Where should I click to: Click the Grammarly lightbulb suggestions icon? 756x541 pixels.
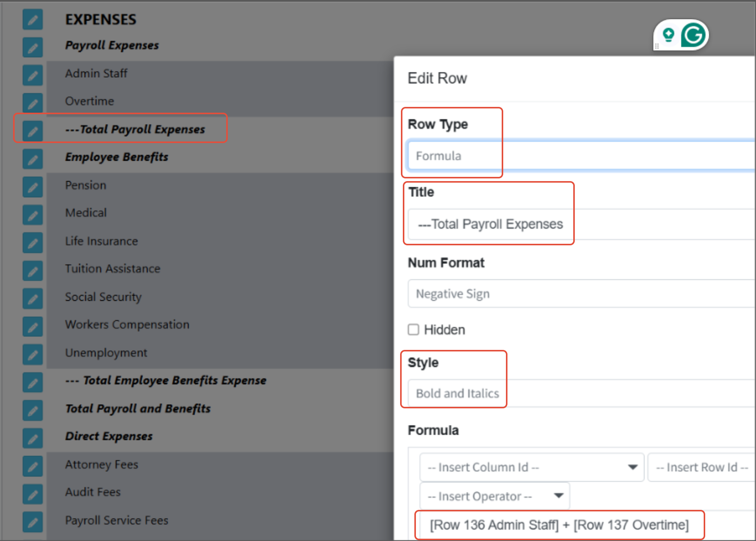click(669, 35)
